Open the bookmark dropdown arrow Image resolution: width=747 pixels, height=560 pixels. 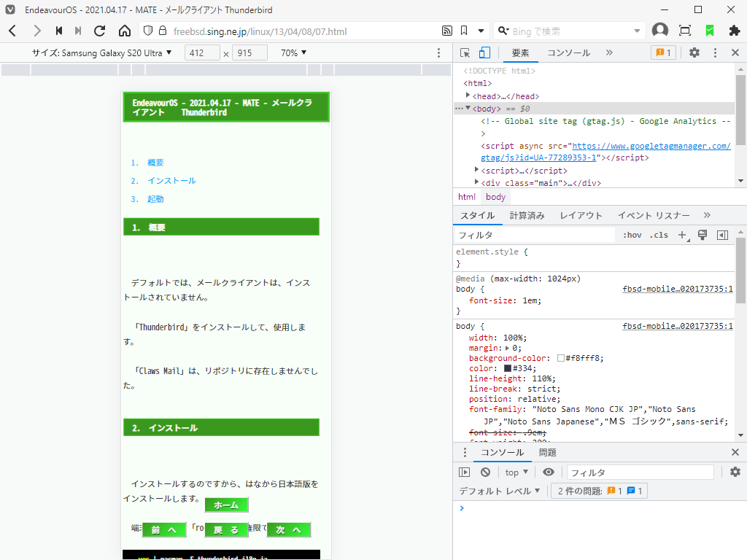[481, 31]
